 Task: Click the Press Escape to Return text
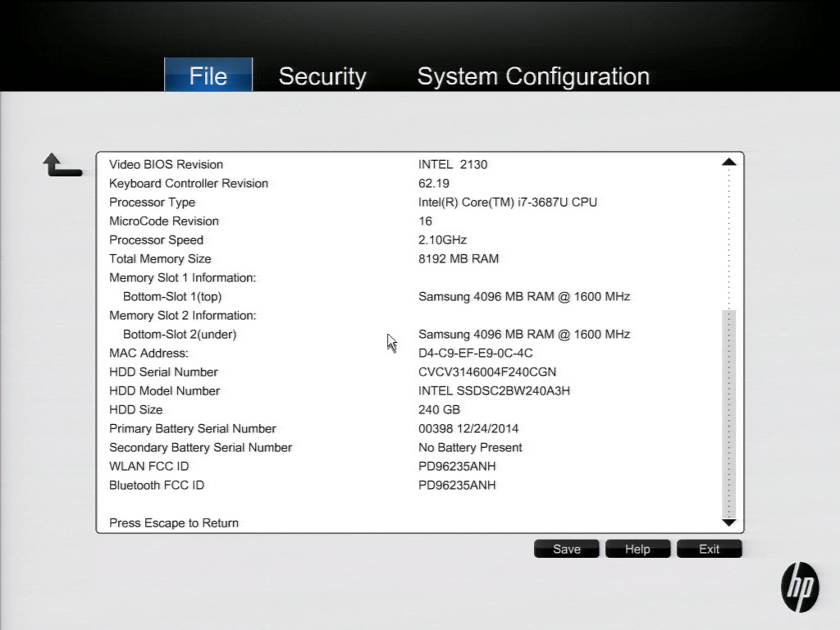[174, 523]
